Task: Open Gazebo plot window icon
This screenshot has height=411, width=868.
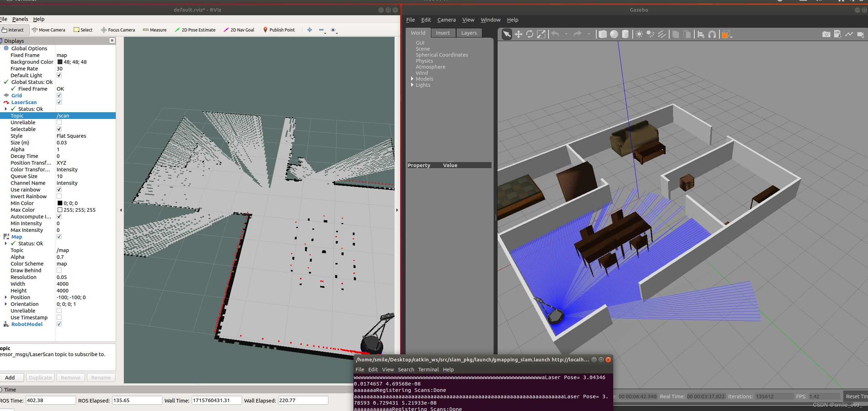Action: pyautogui.click(x=849, y=34)
